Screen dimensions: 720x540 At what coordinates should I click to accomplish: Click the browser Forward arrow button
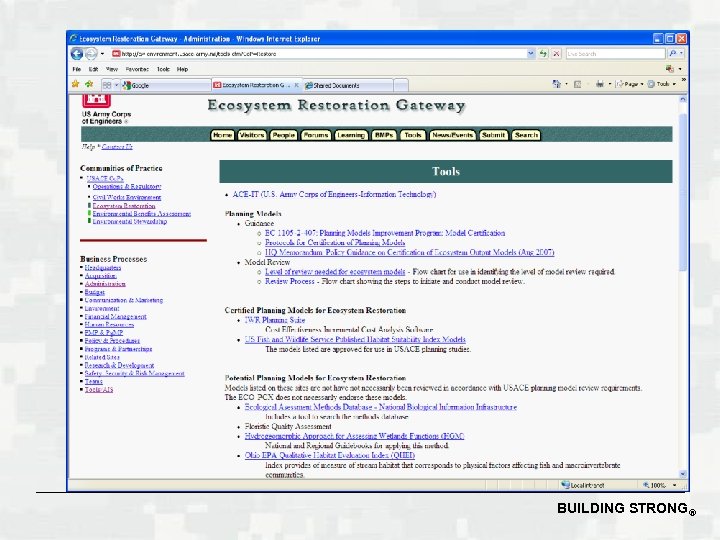click(91, 54)
